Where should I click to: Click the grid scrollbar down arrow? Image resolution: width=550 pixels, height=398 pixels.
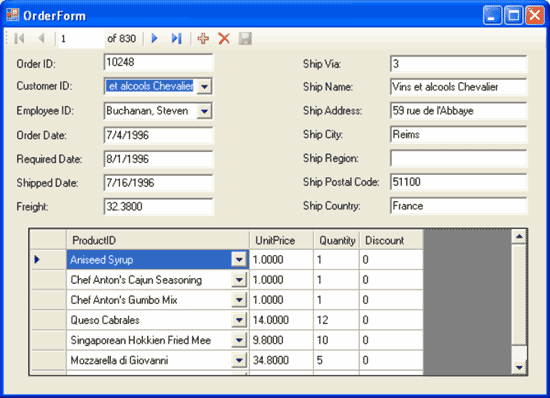pyautogui.click(x=519, y=367)
